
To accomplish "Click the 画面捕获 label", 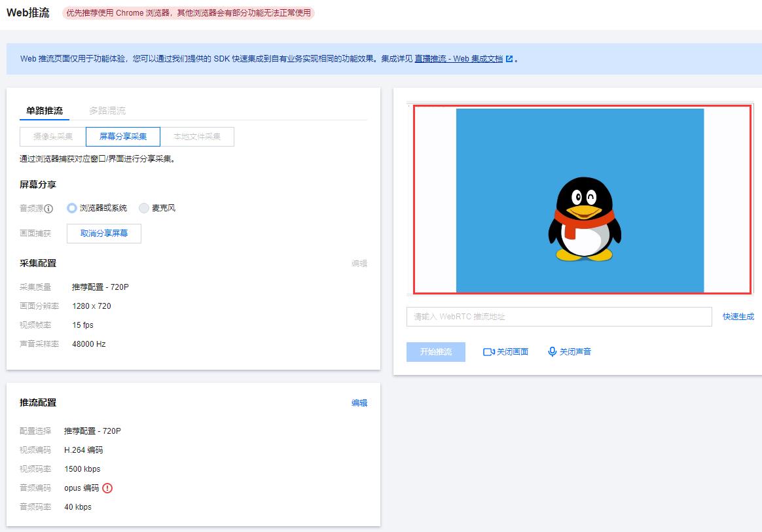I will (x=35, y=233).
